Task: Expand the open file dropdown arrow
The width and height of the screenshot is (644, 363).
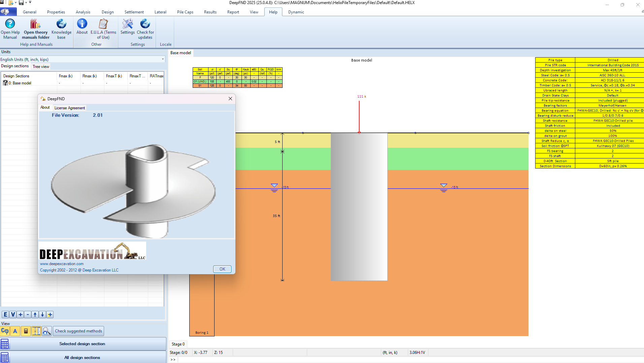Action: (15, 3)
